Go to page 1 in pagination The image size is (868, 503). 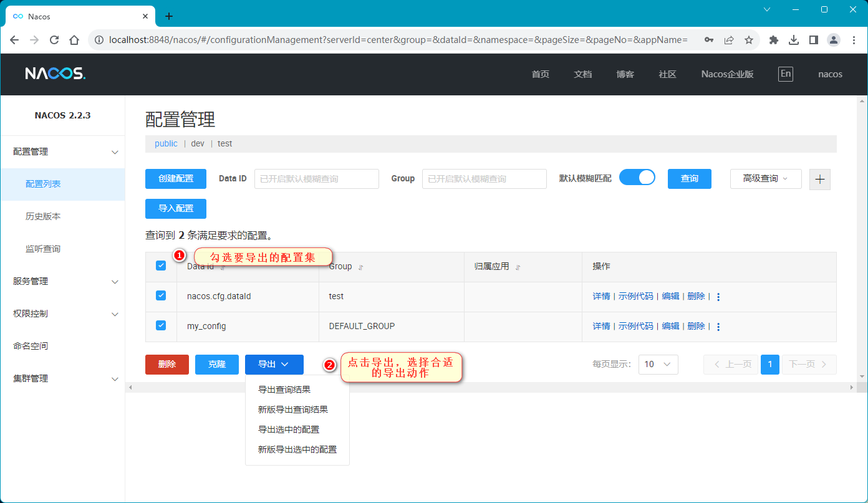(770, 364)
